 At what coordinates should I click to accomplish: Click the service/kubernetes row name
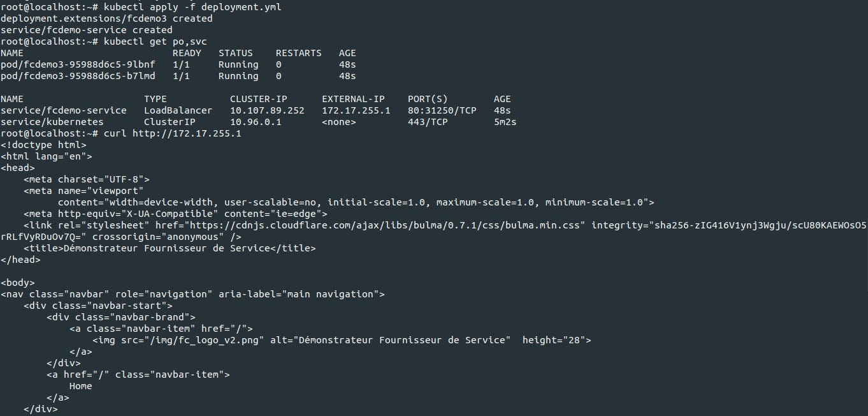point(52,122)
